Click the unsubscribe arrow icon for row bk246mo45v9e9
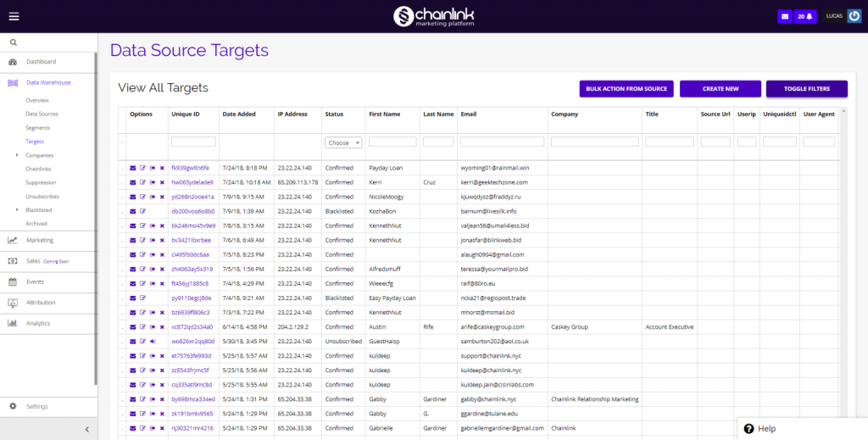Viewport: 868px width, 440px height. coord(153,226)
